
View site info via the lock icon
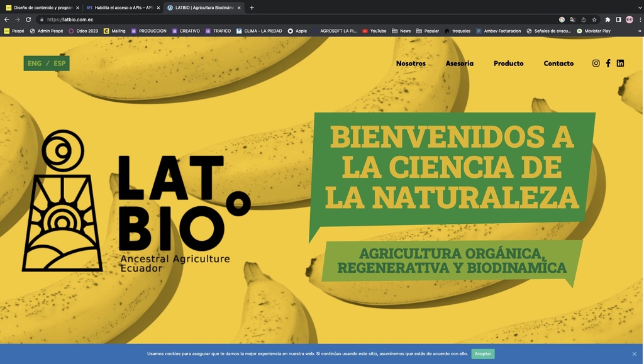42,19
